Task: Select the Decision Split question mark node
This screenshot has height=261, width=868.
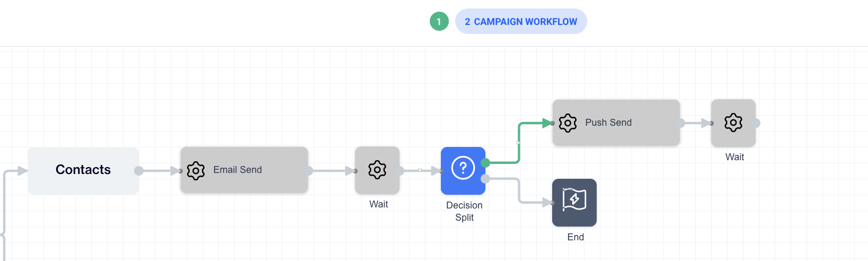Action: pos(463,170)
